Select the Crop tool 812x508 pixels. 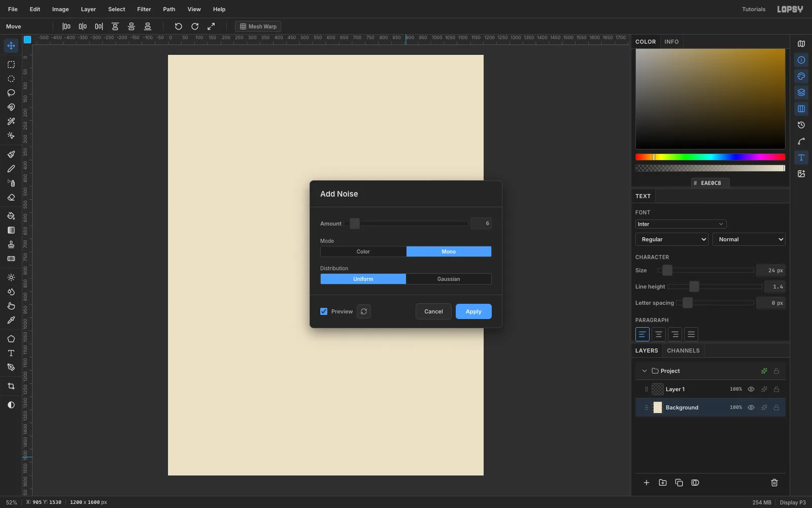11,386
